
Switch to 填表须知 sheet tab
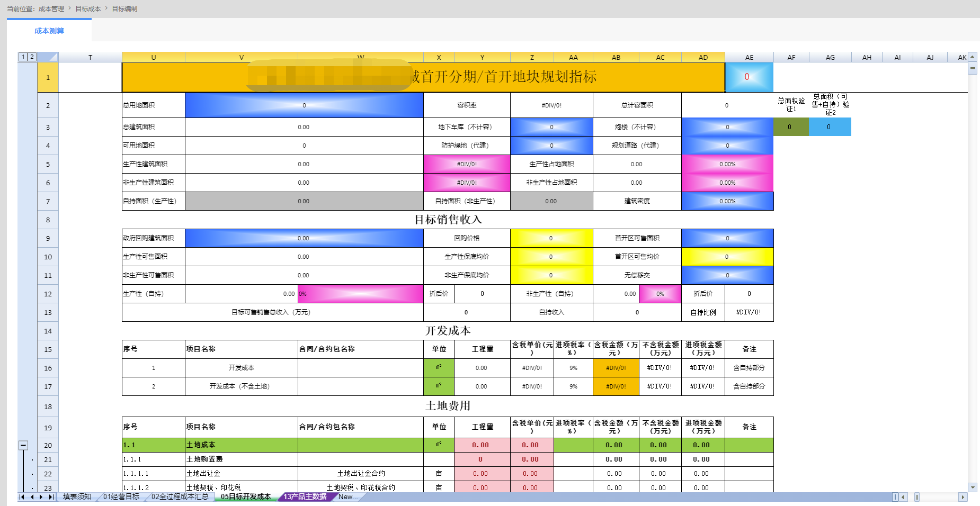coord(77,497)
